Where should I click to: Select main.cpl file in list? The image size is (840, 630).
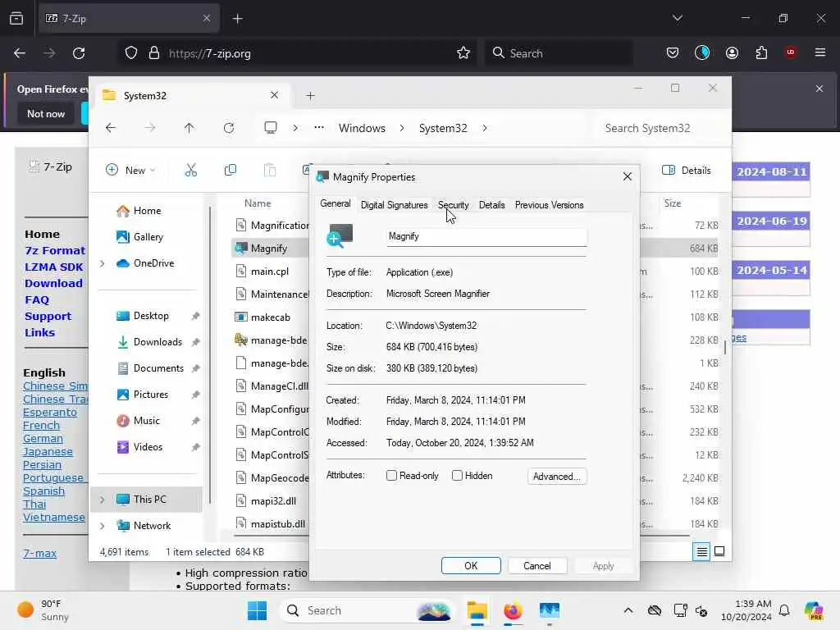coord(270,271)
